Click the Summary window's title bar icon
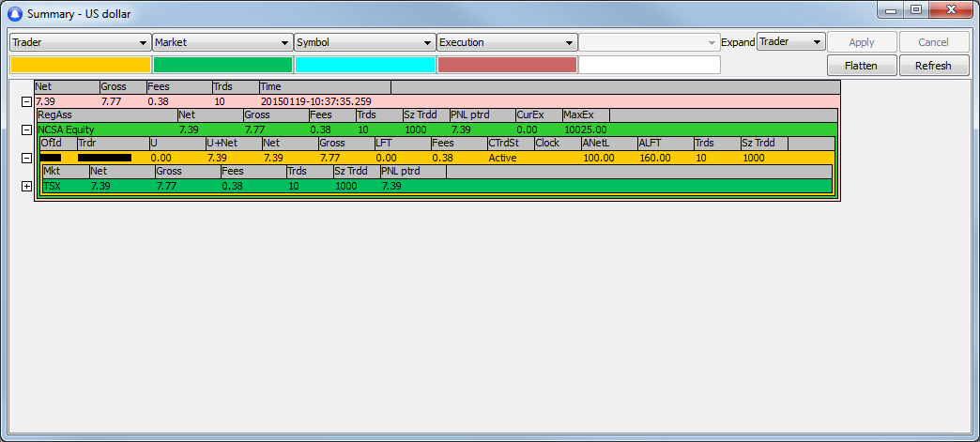This screenshot has height=442, width=980. (x=14, y=13)
